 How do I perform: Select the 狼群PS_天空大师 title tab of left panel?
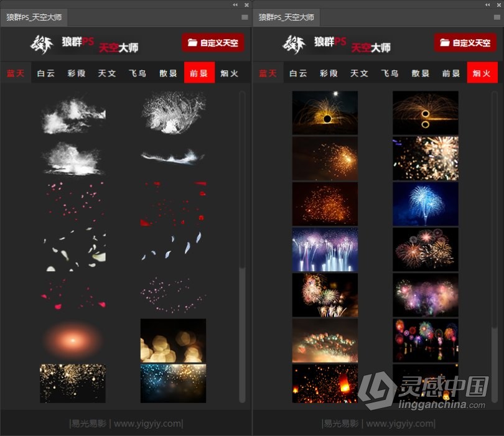click(34, 17)
